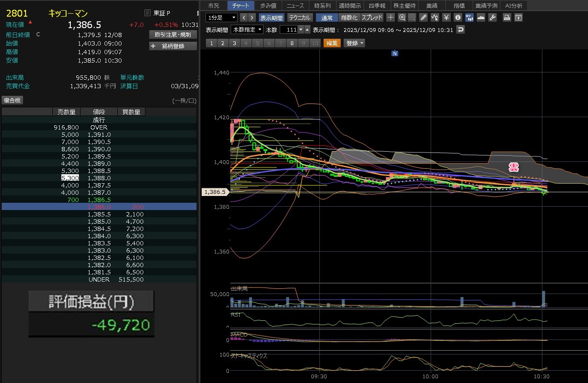Open the chart information icon

pyautogui.click(x=458, y=17)
